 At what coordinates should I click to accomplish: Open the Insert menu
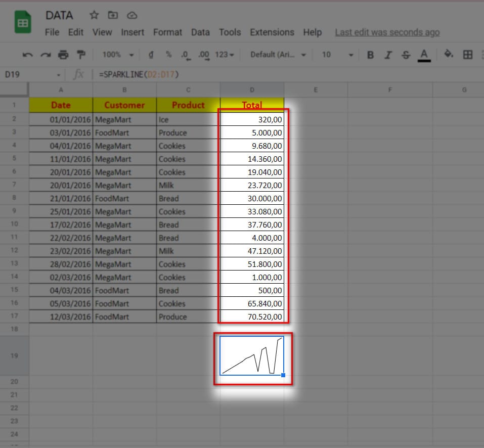coord(133,32)
